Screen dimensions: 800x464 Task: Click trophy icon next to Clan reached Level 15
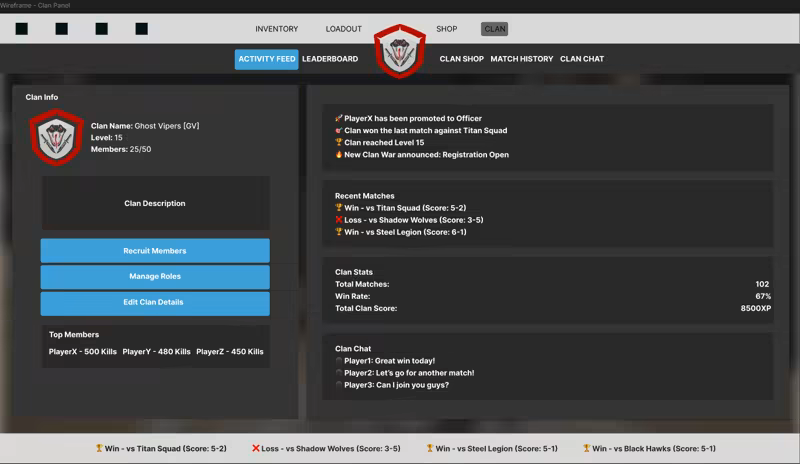click(x=339, y=142)
